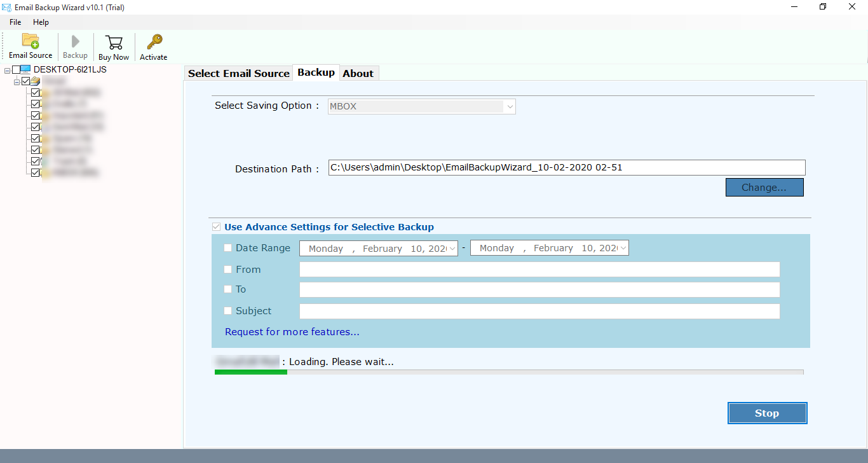Enable the Date Range filter checkbox
This screenshot has width=868, height=463.
[x=228, y=248]
